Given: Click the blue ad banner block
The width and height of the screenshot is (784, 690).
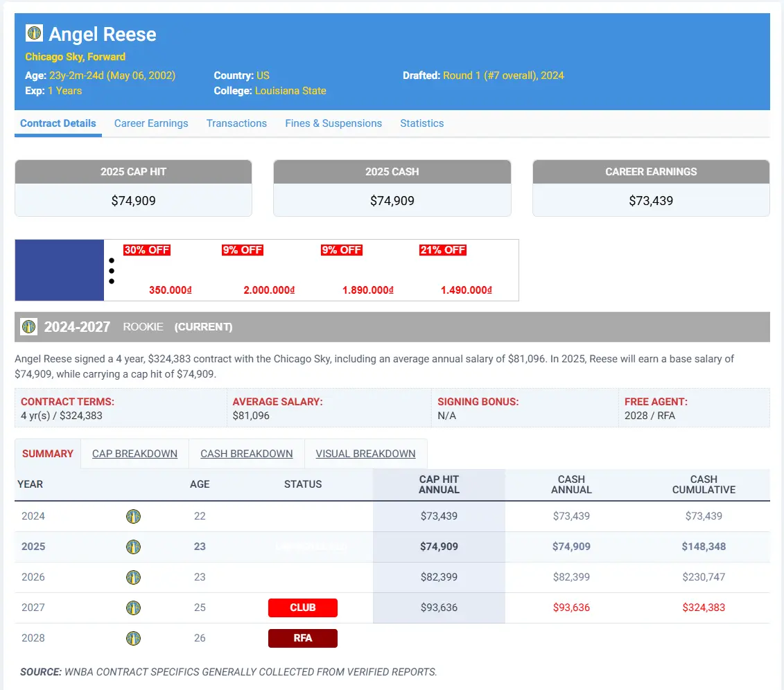Looking at the screenshot, I should tap(60, 270).
